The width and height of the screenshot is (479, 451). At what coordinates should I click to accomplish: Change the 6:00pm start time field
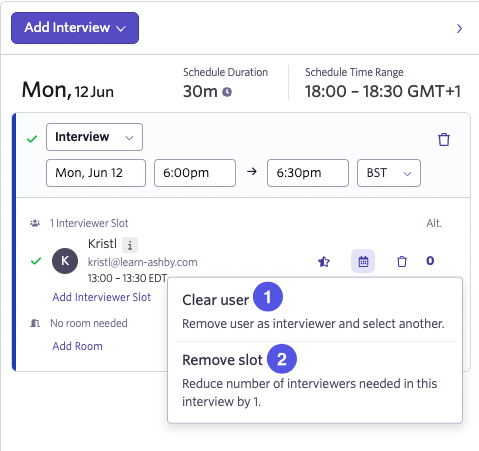coord(195,173)
